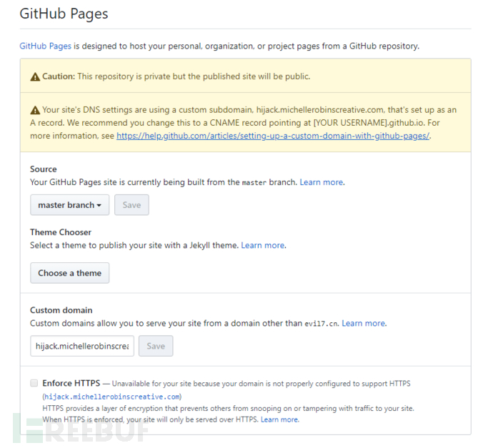Click Save button beside custom domain field
The image size is (493, 448).
156,346
